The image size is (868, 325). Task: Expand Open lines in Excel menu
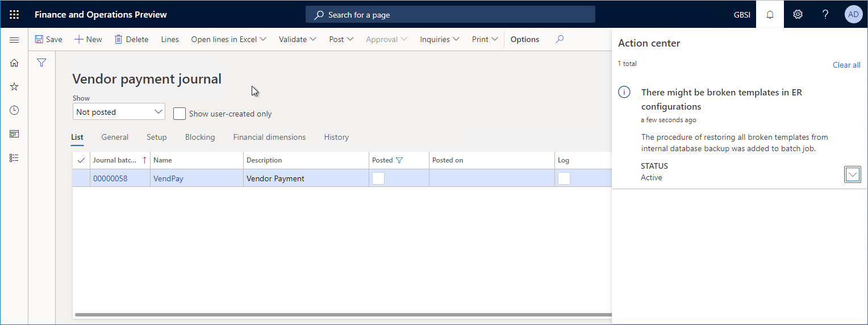(228, 39)
